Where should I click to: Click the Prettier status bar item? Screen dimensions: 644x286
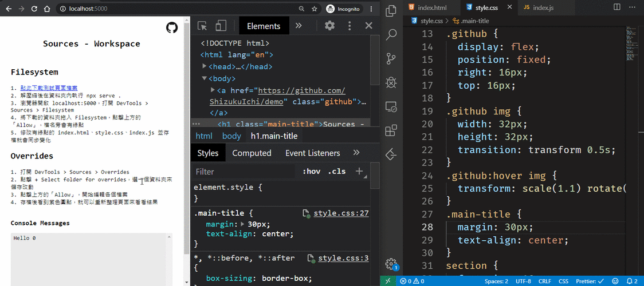(x=589, y=281)
